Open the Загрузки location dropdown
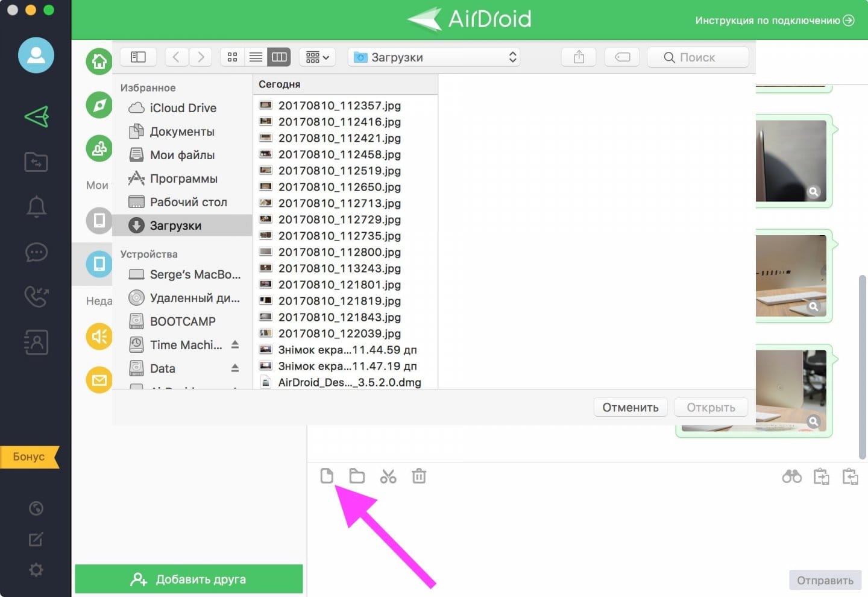868x597 pixels. pos(433,57)
